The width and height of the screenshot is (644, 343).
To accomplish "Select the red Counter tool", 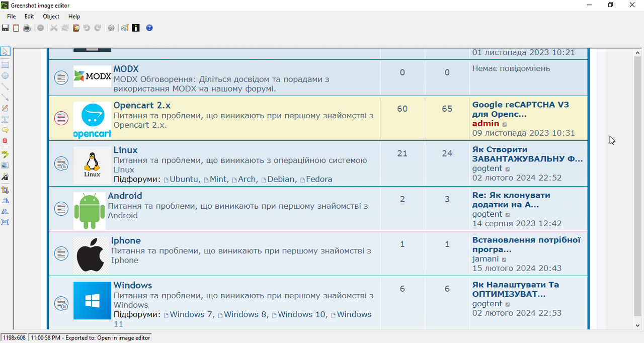I will tap(5, 141).
